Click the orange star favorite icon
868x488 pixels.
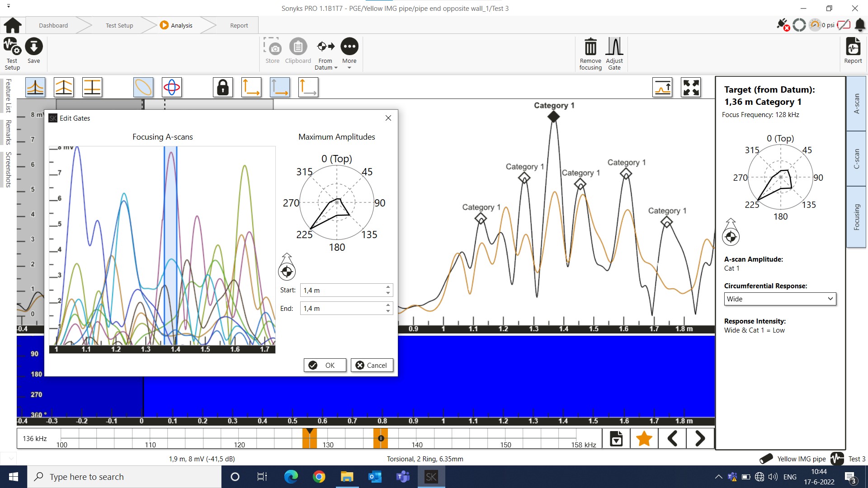point(644,438)
